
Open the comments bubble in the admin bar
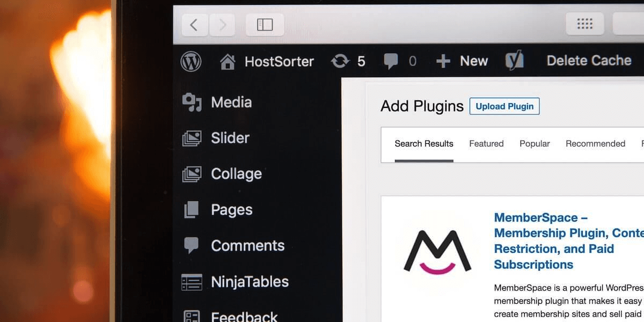coord(391,62)
